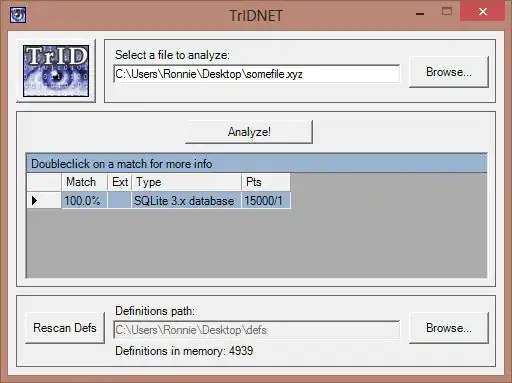Select the SQLite 3.x database cell
This screenshot has width=512, height=383.
click(x=187, y=201)
